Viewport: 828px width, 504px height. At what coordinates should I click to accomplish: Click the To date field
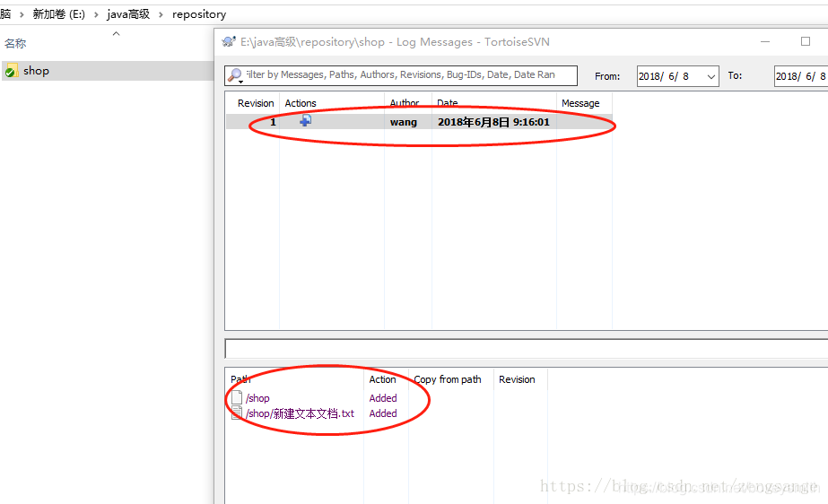[800, 76]
